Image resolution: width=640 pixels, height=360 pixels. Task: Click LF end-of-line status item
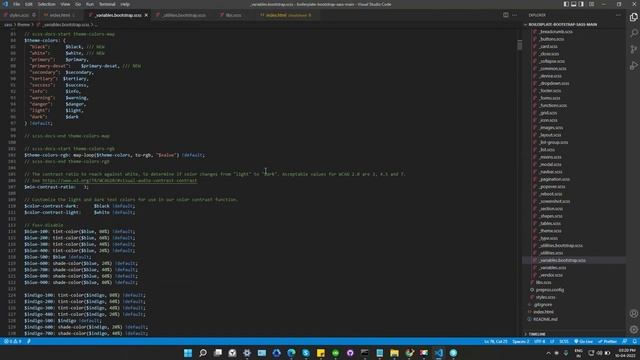pyautogui.click(x=552, y=341)
